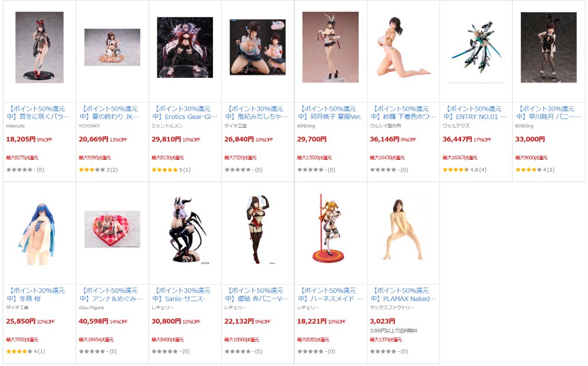588x366 pixels.
Task: Click the star rating 4.8 (4) reviews
Action: click(464, 170)
